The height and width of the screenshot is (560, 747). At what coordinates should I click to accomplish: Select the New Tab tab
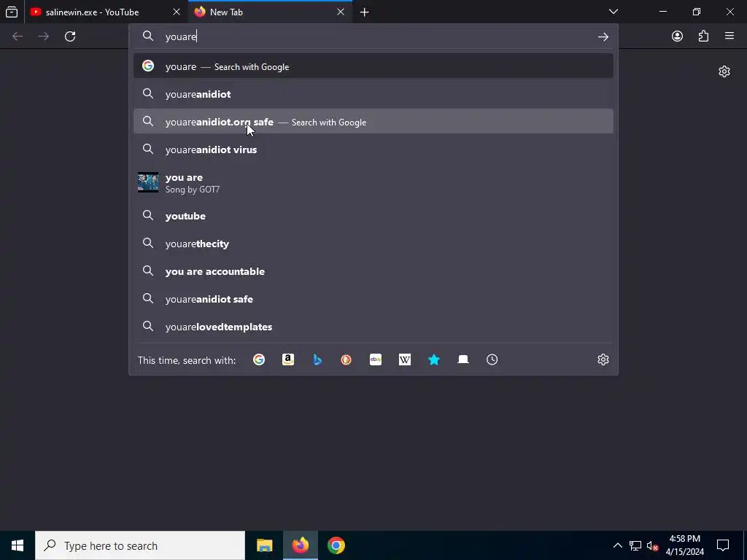(270, 12)
